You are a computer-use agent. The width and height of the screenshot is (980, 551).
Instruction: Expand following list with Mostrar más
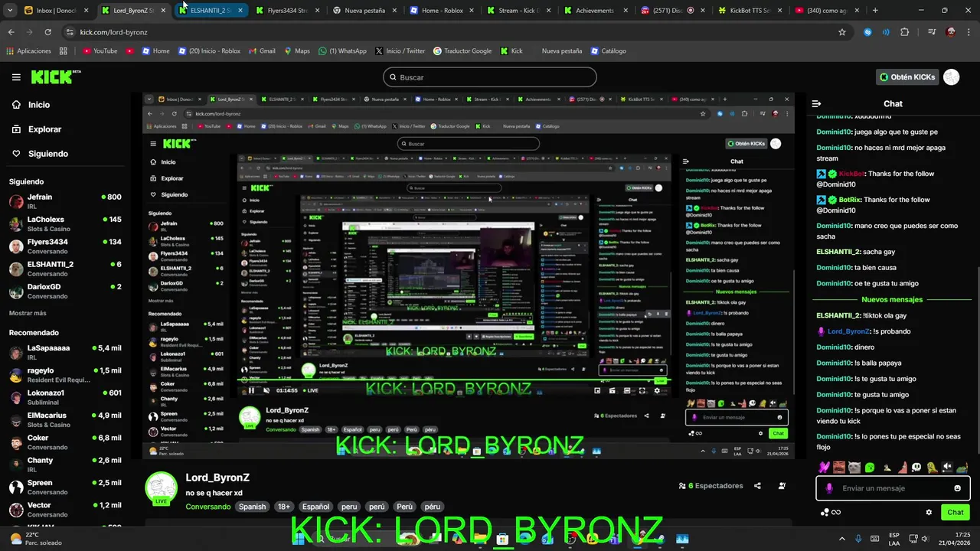tap(28, 313)
